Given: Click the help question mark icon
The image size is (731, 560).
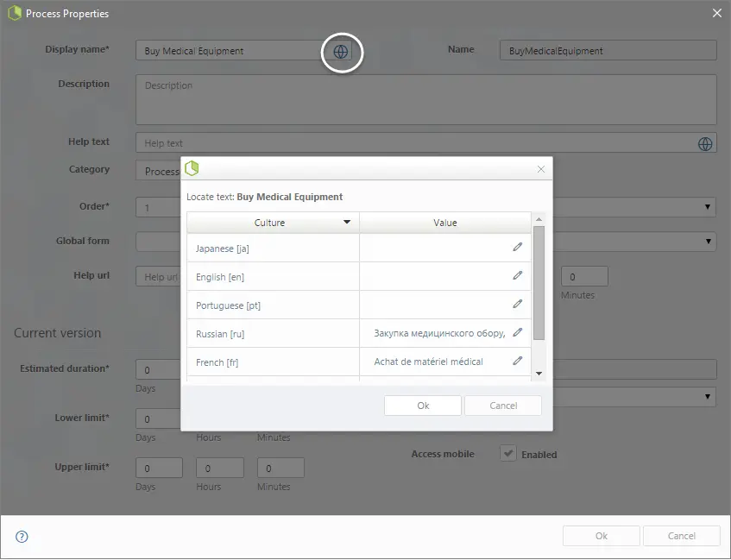Looking at the screenshot, I should point(22,537).
